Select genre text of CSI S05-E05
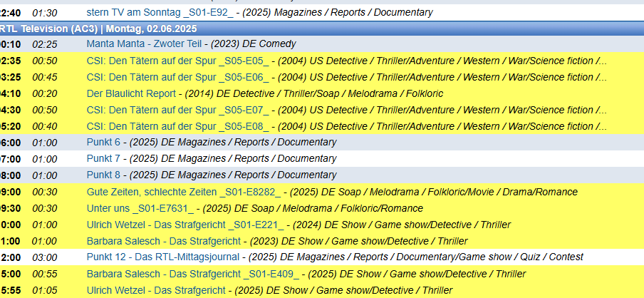Image resolution: width=644 pixels, height=298 pixels. (442, 61)
